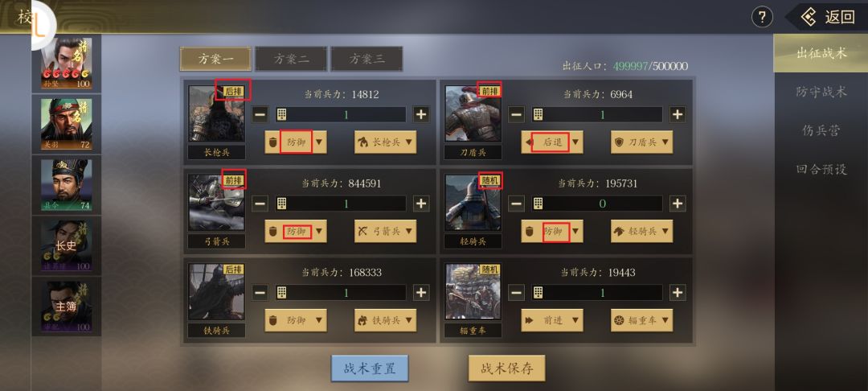Click plus icon for 辎重车 troops

tap(678, 292)
